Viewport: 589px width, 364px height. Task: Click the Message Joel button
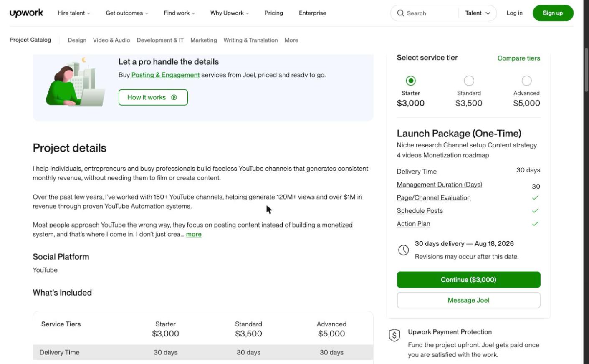point(468,300)
